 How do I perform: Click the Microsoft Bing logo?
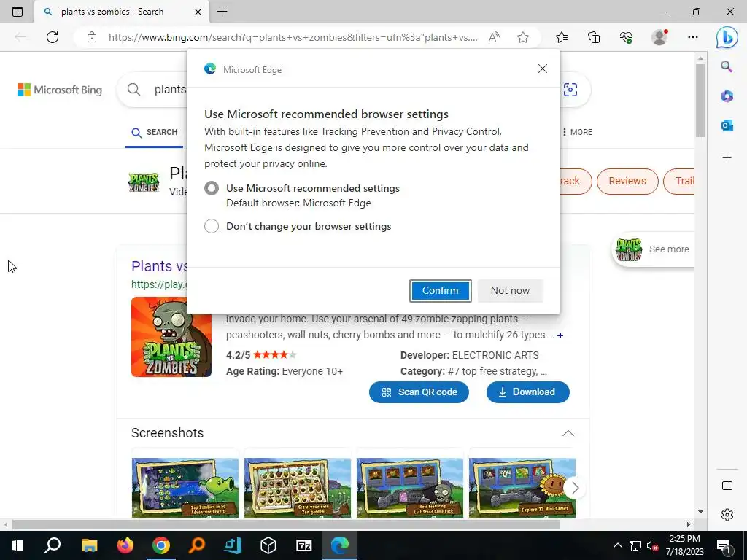pos(60,90)
